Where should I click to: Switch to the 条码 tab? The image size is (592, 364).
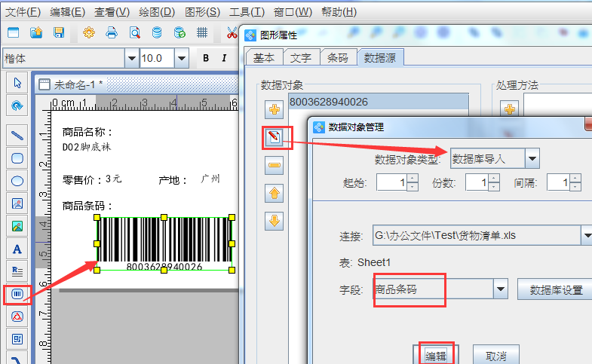(338, 58)
